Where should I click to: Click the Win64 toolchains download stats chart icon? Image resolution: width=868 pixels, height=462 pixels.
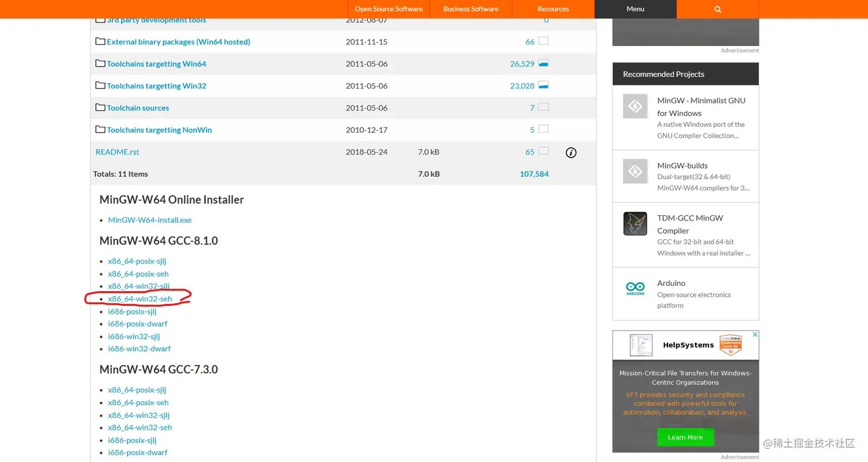[x=543, y=63]
